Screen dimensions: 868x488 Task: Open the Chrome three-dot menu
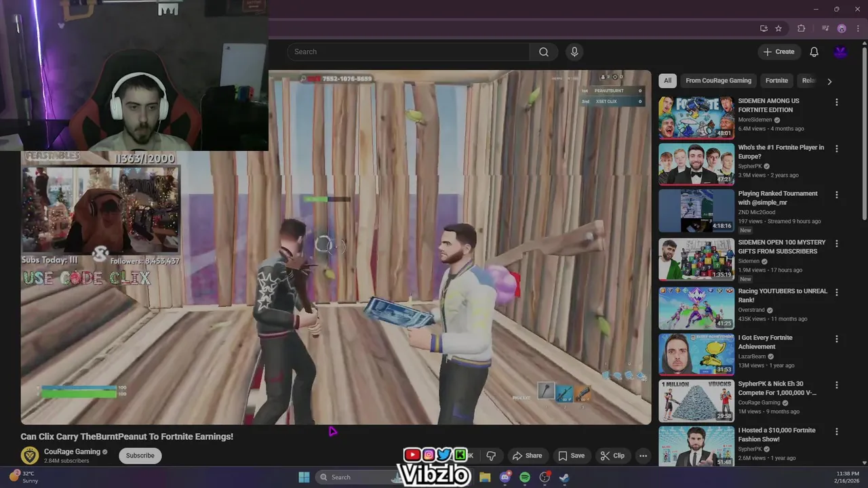point(858,28)
